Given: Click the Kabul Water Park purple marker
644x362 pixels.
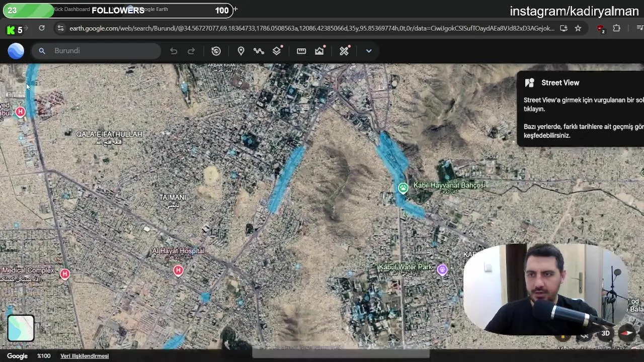Looking at the screenshot, I should coord(442,270).
